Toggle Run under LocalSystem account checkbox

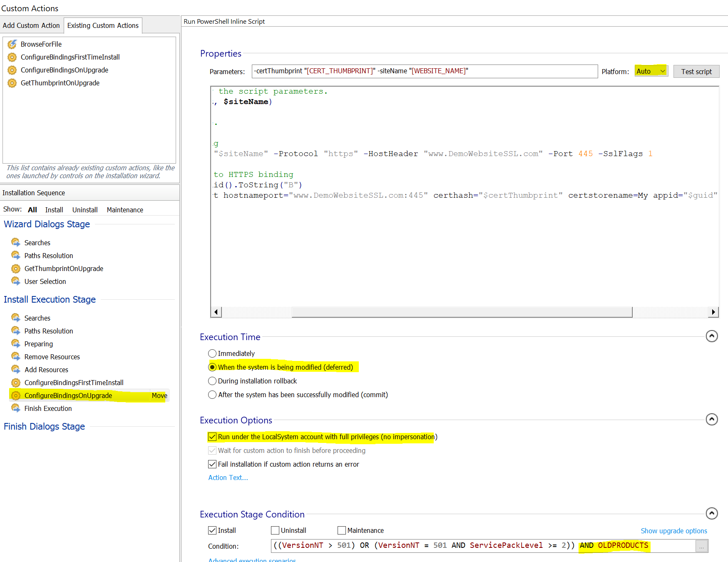coord(212,437)
